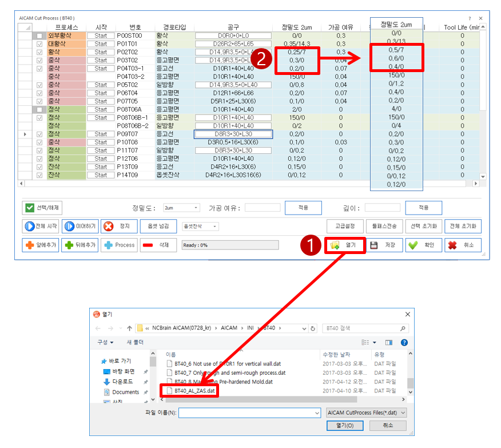Click 새 폴더 in file dialog toolbar
The image size is (501, 448).
pos(136,342)
